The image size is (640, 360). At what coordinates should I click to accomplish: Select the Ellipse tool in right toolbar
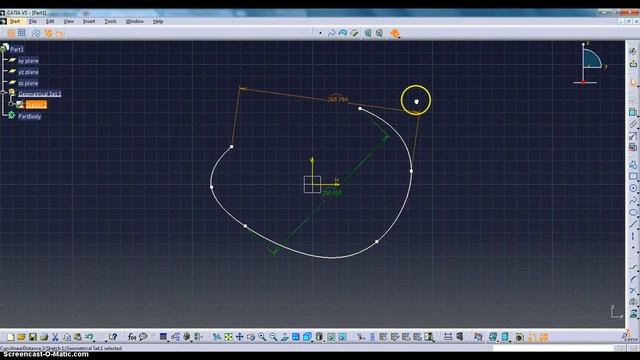click(633, 212)
